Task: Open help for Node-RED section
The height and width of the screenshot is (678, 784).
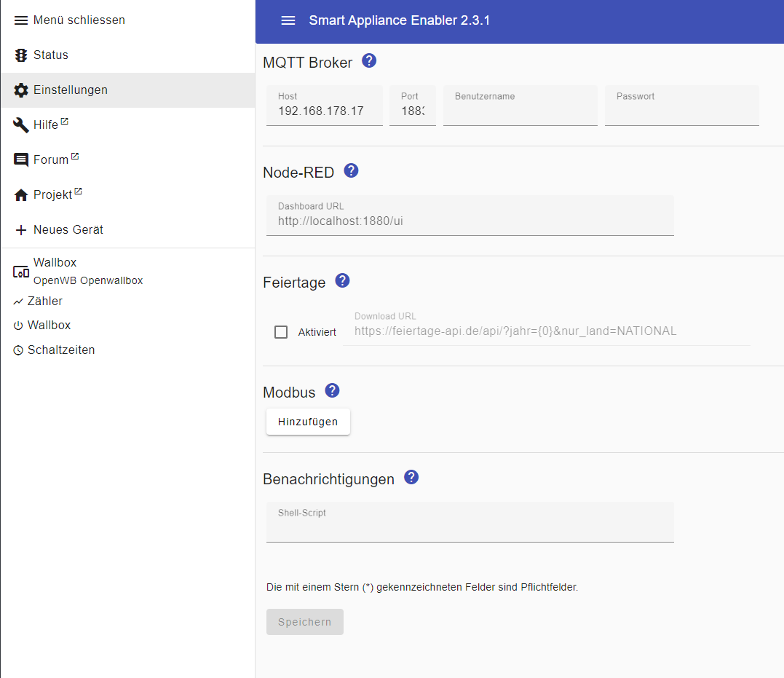Action: tap(351, 170)
